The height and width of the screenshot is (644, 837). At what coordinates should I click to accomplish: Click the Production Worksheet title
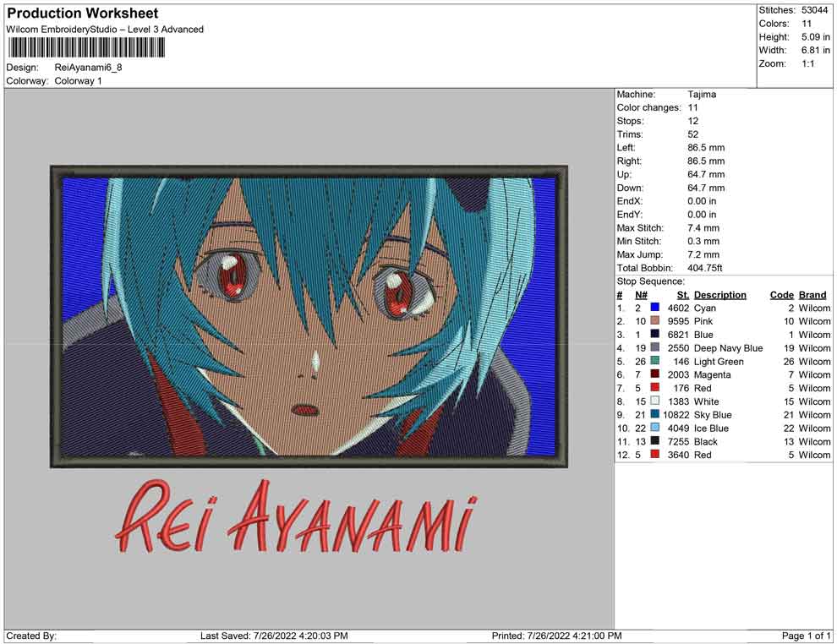coord(83,14)
